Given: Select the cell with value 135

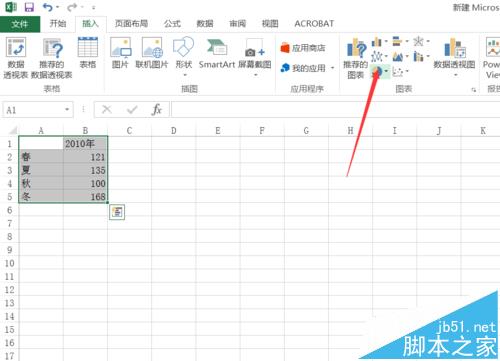Looking at the screenshot, I should pyautogui.click(x=85, y=170).
